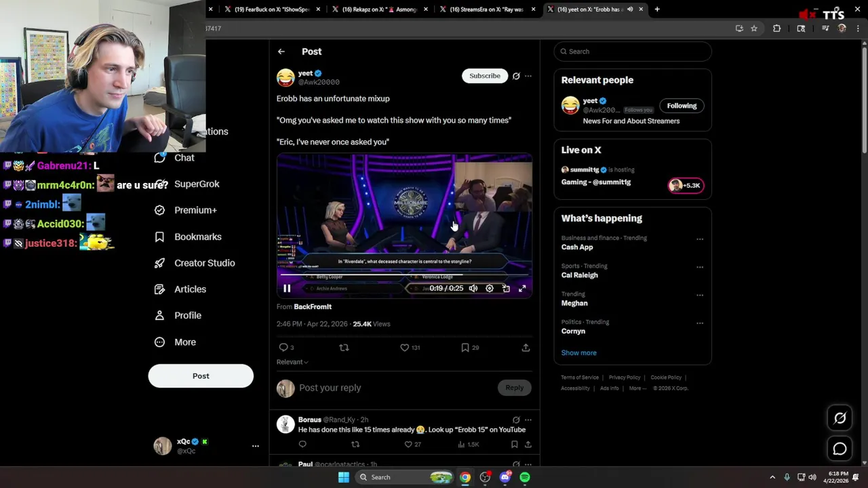The image size is (868, 488).
Task: Open Creator Studio in the sidebar
Action: [x=195, y=263]
